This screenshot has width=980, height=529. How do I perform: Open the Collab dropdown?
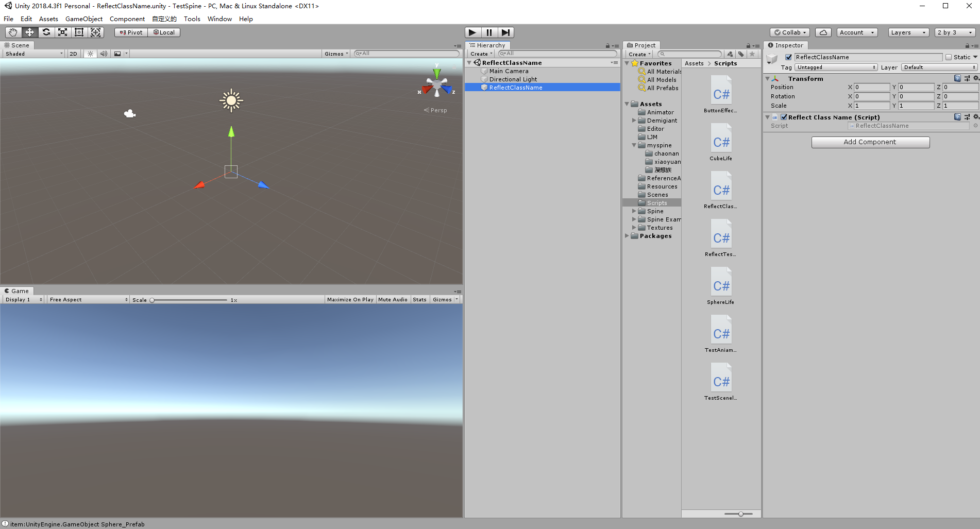pyautogui.click(x=790, y=32)
